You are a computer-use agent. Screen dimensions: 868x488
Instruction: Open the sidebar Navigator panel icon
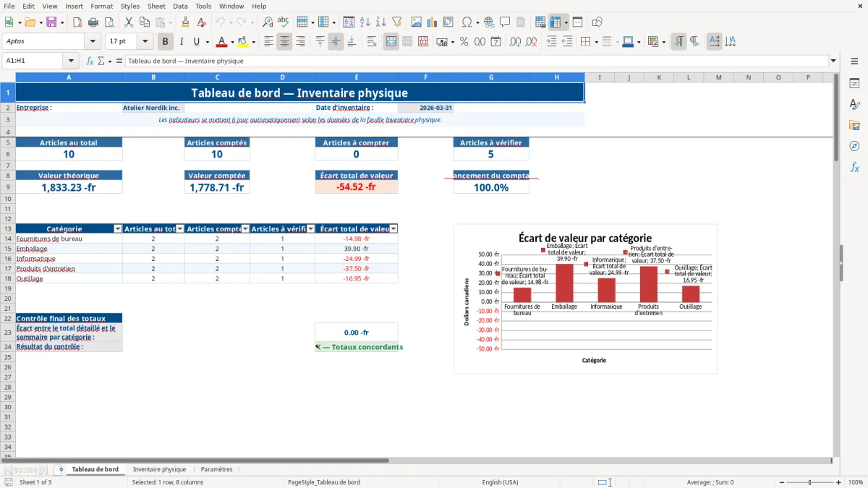click(854, 146)
